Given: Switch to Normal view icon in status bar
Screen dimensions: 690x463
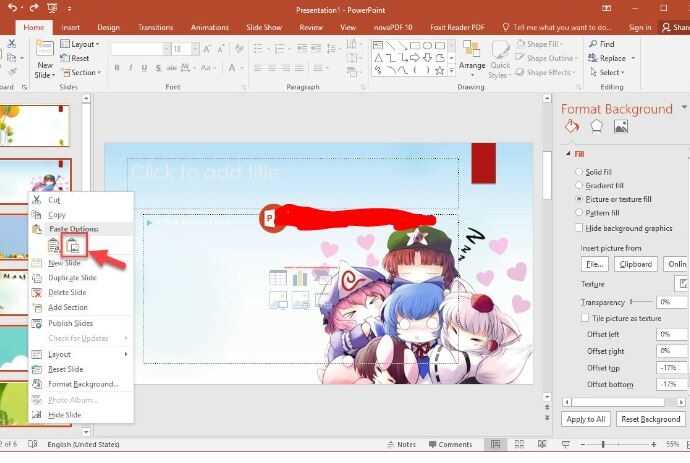Looking at the screenshot, I should 495,445.
